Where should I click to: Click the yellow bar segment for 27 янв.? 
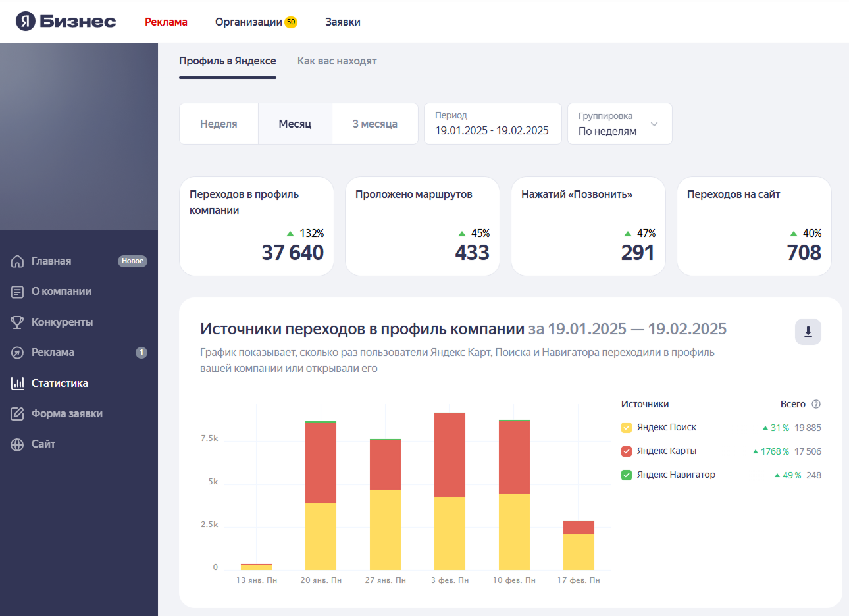pos(385,530)
